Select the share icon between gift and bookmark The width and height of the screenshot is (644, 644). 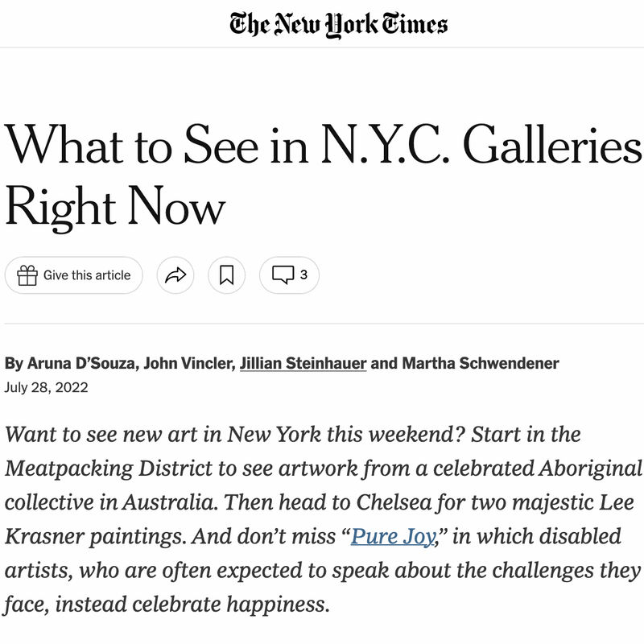click(x=174, y=275)
